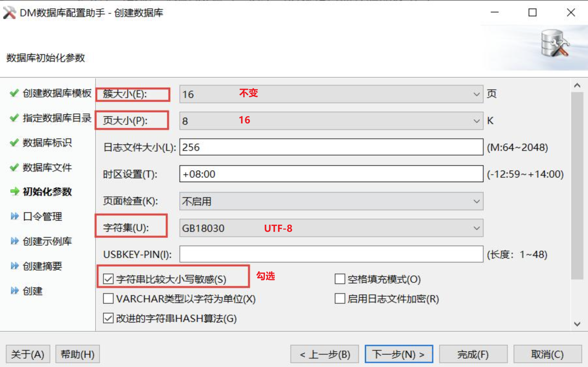Click blue arrow icon beside 创建示例库
The width and height of the screenshot is (588, 367).
point(15,241)
